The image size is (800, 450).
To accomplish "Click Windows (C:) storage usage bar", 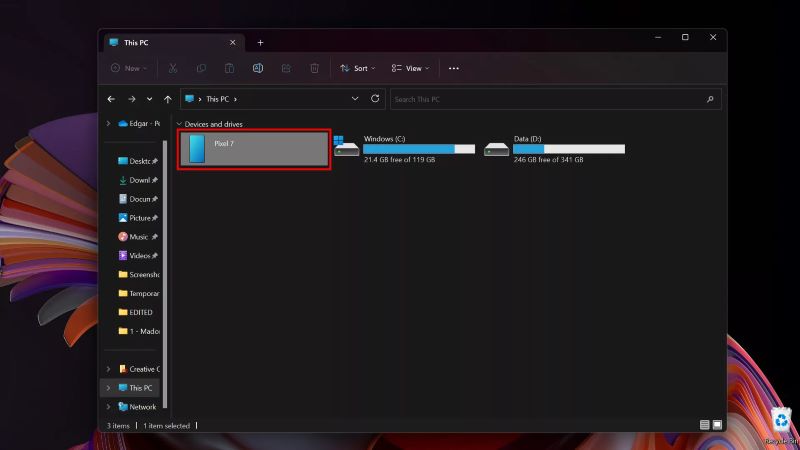I will click(419, 149).
